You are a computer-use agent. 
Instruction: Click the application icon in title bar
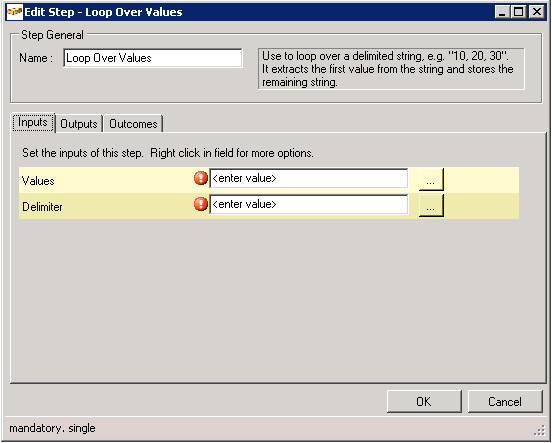(x=15, y=12)
